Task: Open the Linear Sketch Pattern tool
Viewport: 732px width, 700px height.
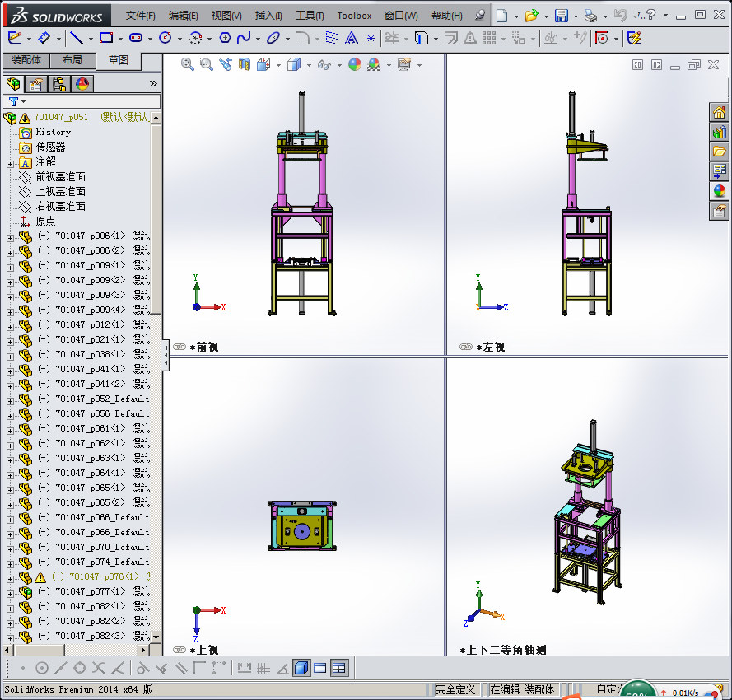Action: point(489,38)
